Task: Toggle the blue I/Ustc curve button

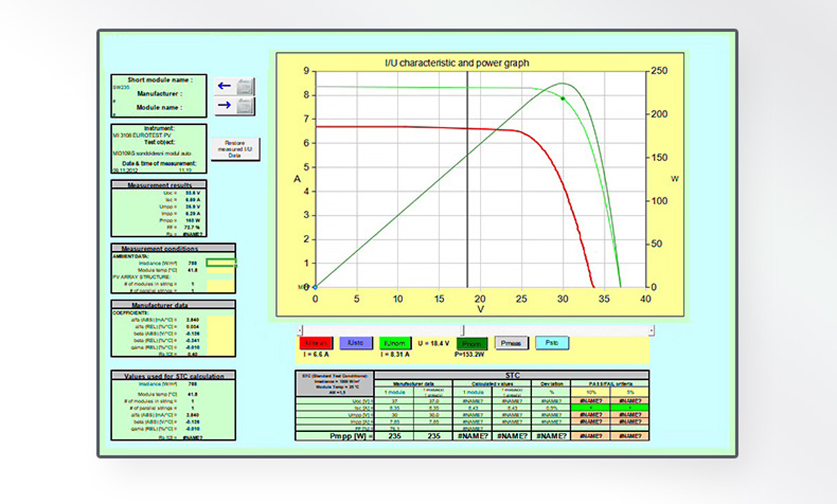Action: [355, 343]
